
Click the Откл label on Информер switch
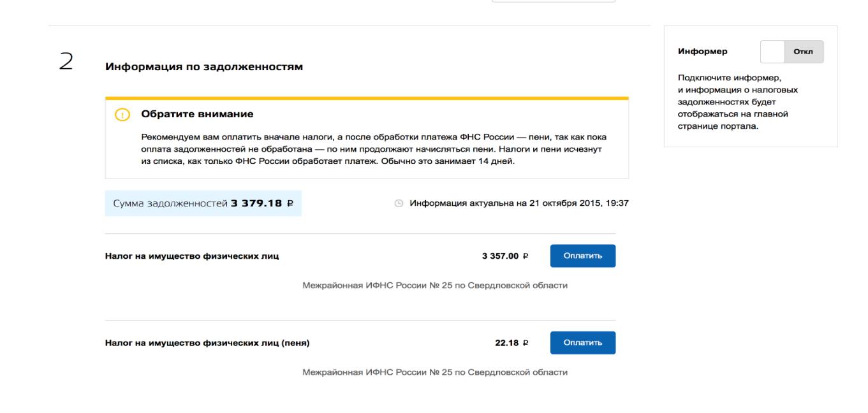(807, 52)
